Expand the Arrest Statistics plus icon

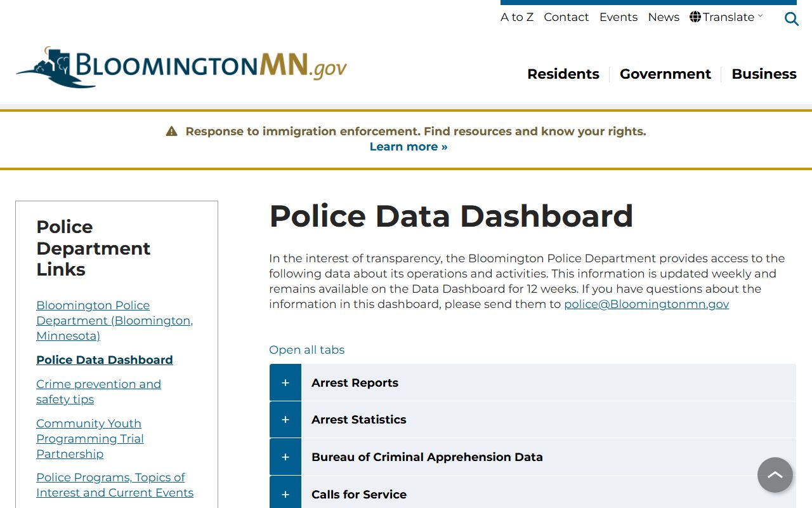(x=285, y=419)
